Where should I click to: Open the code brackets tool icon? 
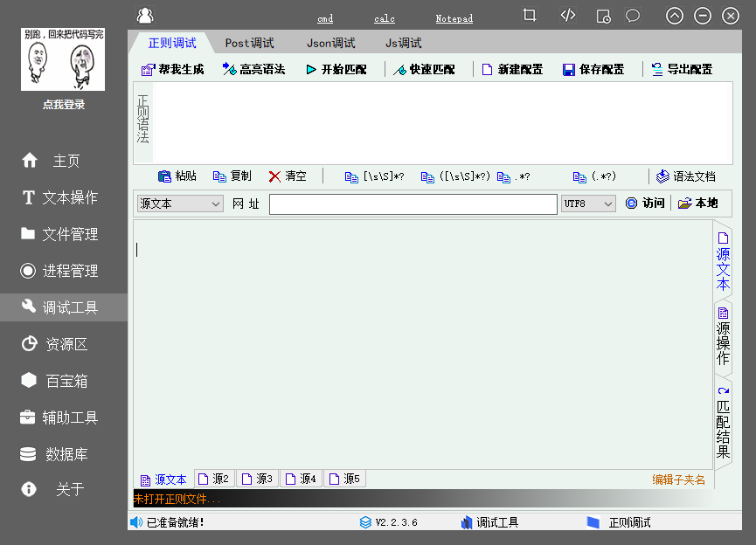point(568,16)
